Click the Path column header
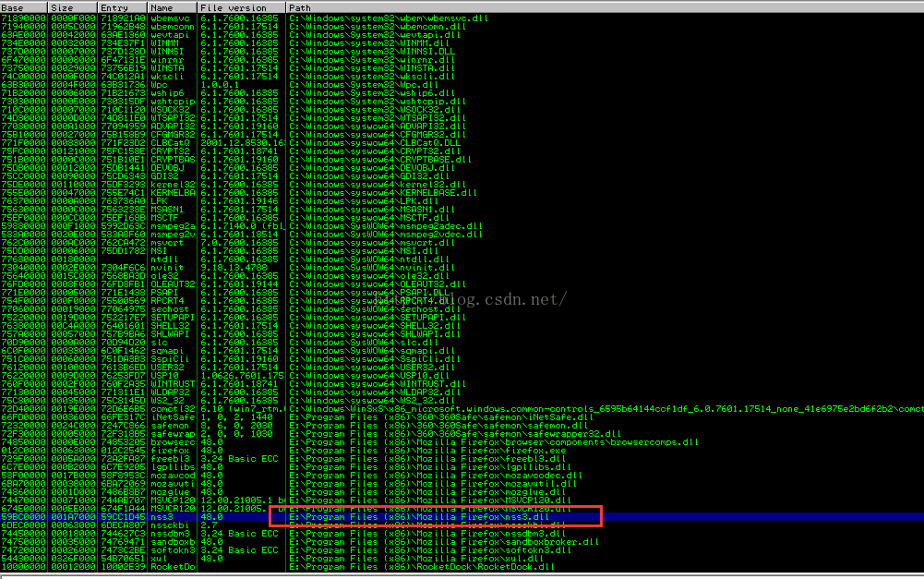Screen dimensions: 924x579 pyautogui.click(x=606, y=7)
